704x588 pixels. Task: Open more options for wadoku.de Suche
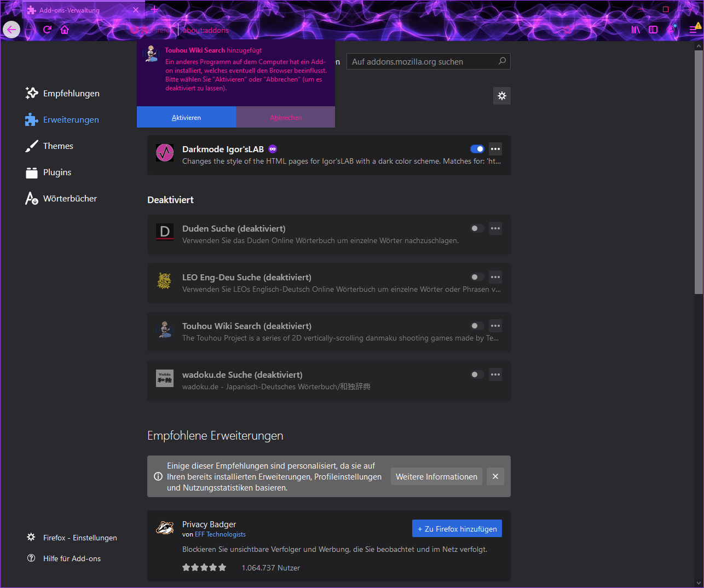(495, 374)
